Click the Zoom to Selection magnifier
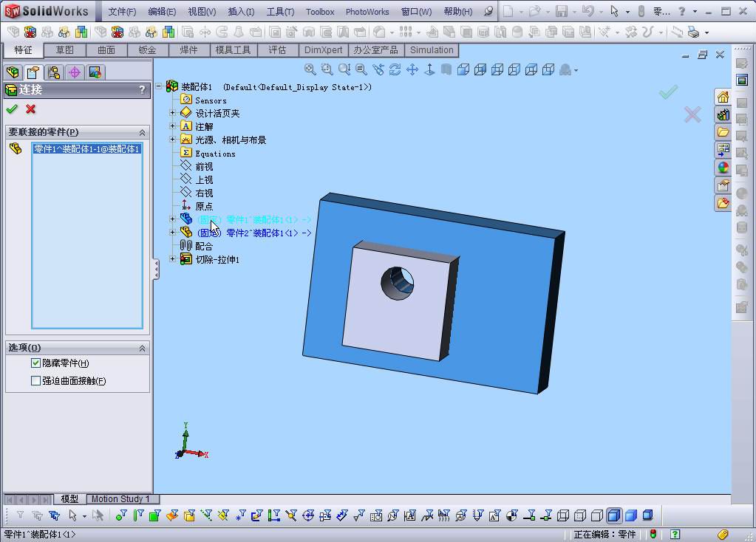756x542 pixels. (x=361, y=70)
